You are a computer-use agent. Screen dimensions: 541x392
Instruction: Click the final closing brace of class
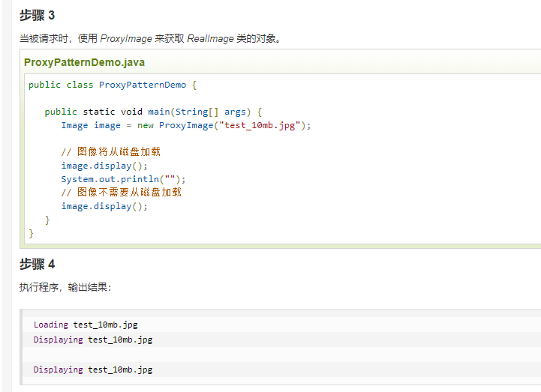click(x=32, y=233)
